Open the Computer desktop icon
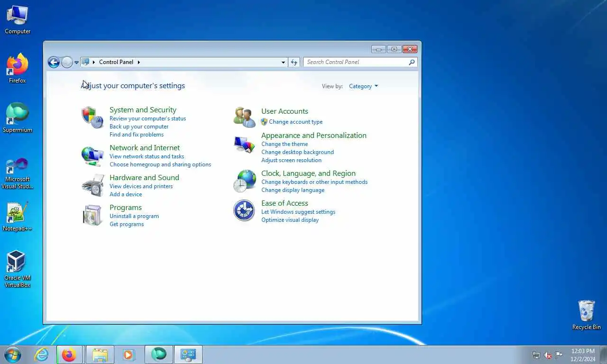607x364 pixels. click(18, 20)
